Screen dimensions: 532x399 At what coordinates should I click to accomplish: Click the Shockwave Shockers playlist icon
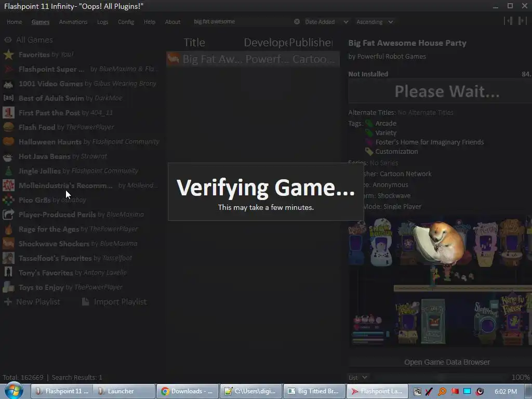[8, 244]
